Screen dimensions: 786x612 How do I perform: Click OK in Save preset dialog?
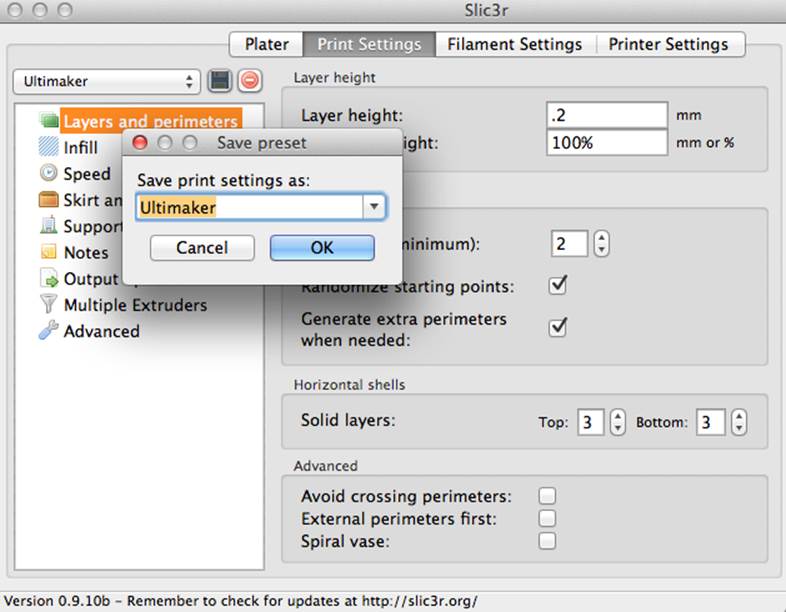point(322,248)
